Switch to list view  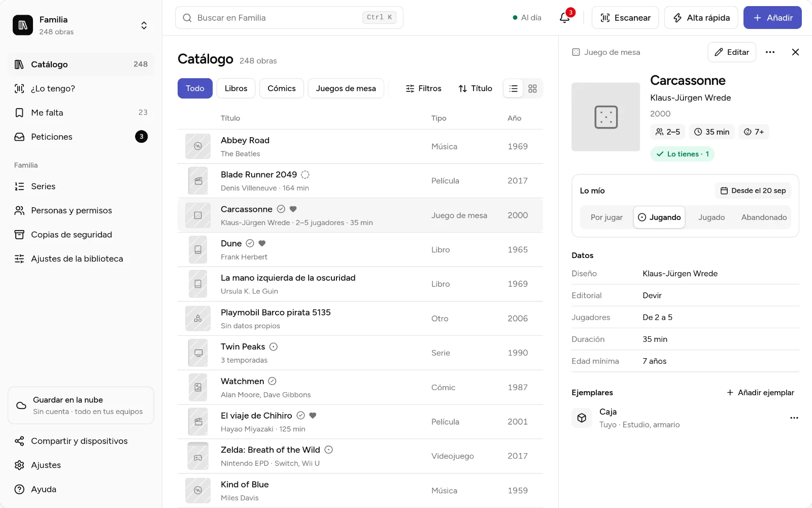pos(514,88)
